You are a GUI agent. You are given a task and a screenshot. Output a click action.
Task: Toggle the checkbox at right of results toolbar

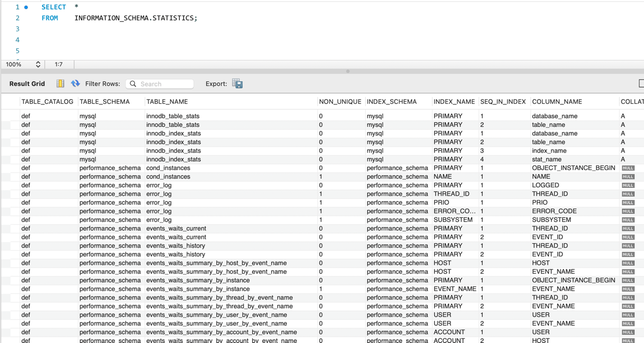pyautogui.click(x=641, y=84)
